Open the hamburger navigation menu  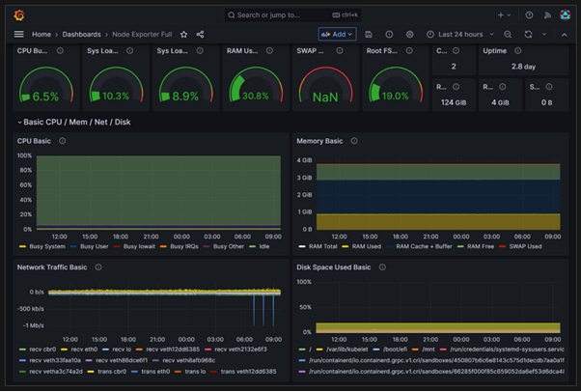[18, 35]
